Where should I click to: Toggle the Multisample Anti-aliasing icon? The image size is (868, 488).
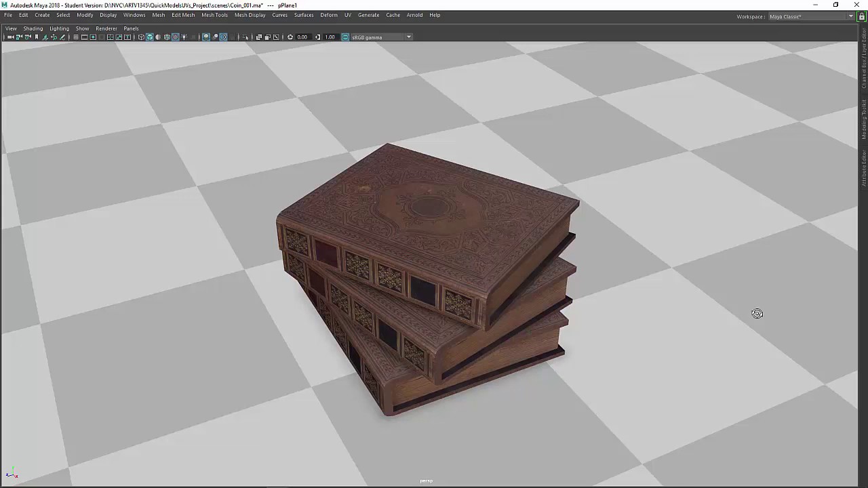(x=223, y=37)
